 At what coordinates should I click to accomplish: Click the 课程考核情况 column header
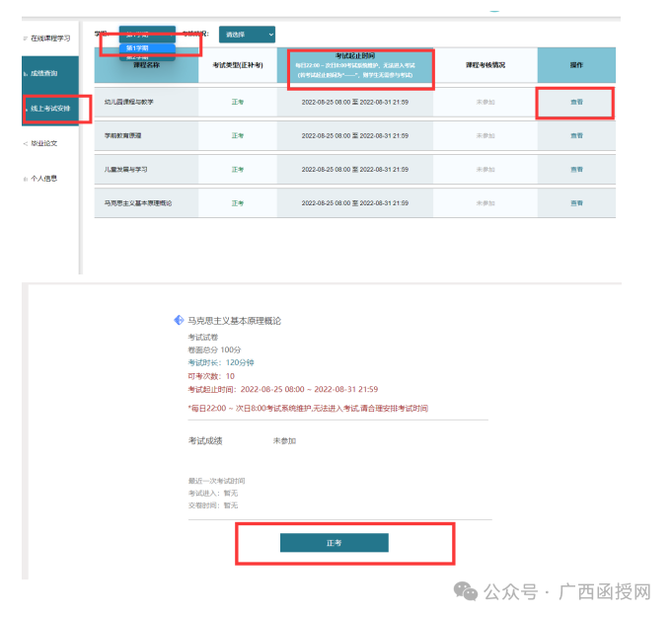485,65
